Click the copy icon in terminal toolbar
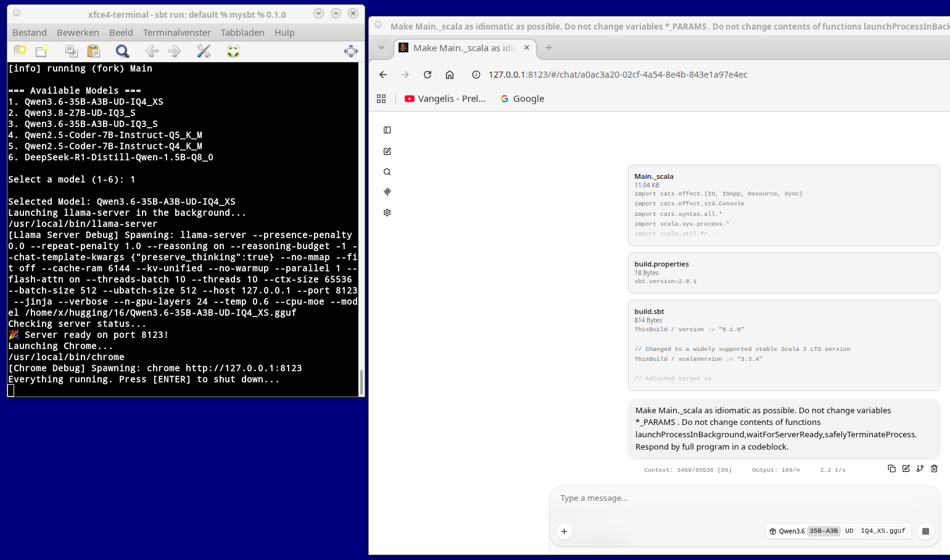Screen dimensions: 950x560 click(72, 51)
